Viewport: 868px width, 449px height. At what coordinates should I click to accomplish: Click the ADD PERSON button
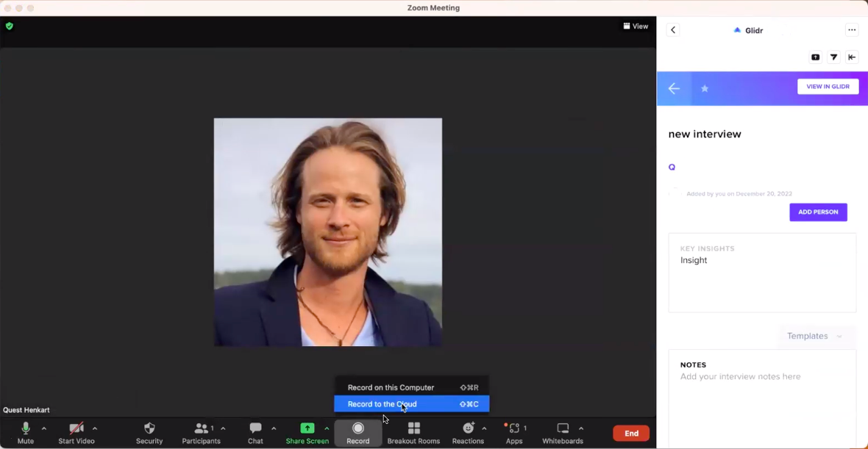point(818,212)
